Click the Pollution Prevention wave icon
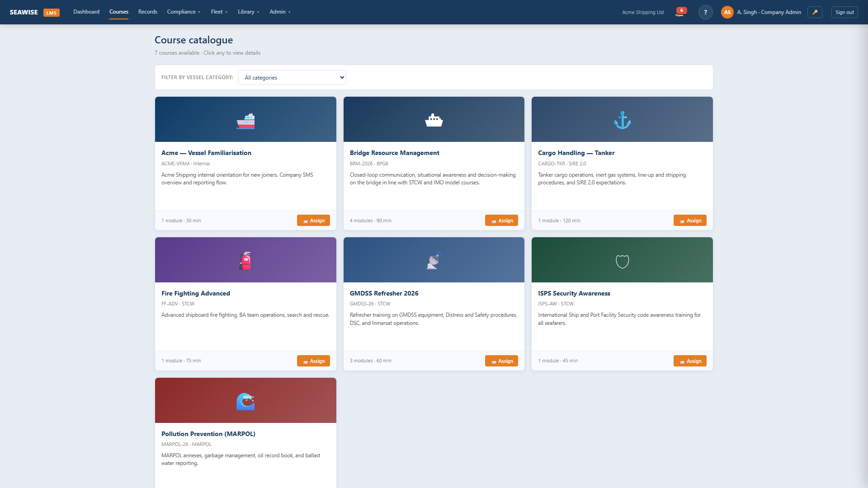This screenshot has height=488, width=868. [x=245, y=401]
